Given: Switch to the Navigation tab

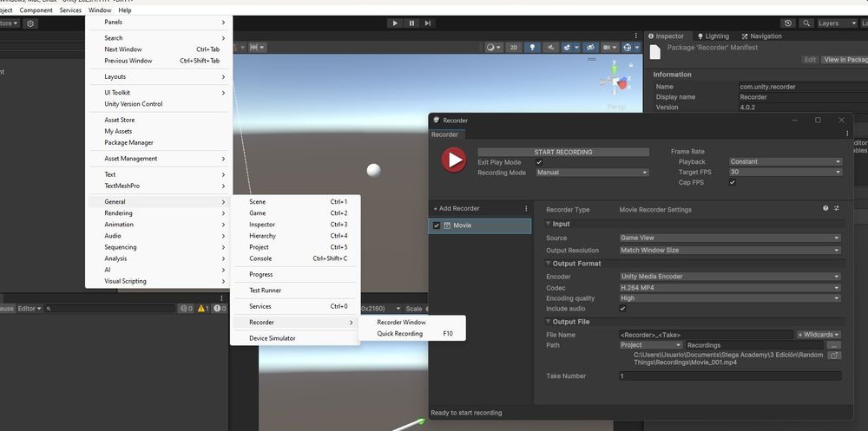Looking at the screenshot, I should (x=761, y=36).
